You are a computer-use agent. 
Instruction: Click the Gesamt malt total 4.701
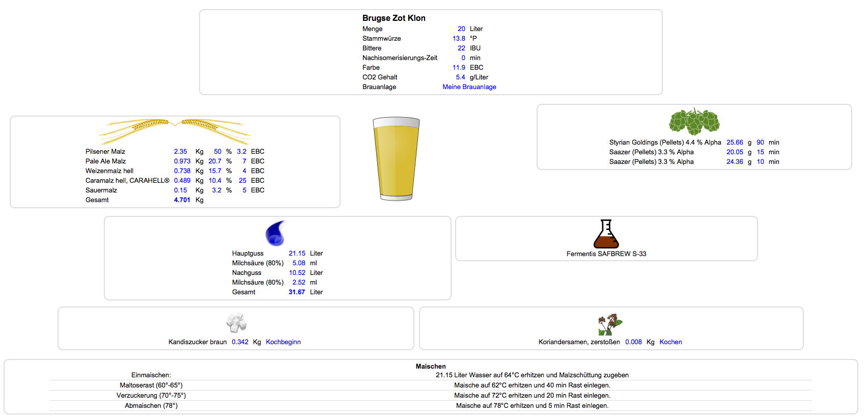[182, 200]
